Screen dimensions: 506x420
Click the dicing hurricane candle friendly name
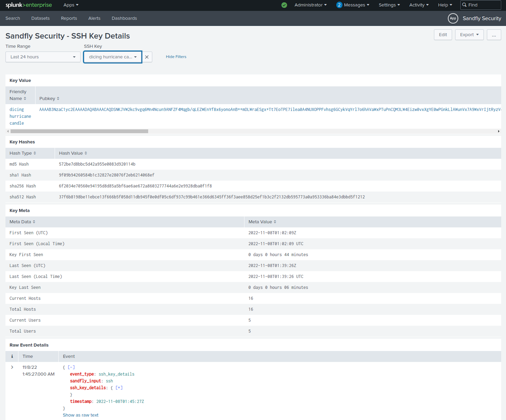pyautogui.click(x=20, y=116)
